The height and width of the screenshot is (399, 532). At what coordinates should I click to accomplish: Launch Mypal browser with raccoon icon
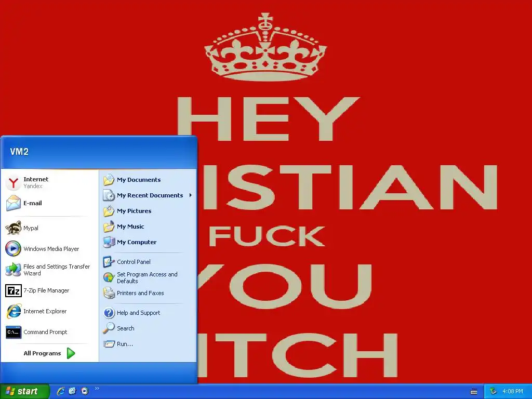pyautogui.click(x=49, y=228)
